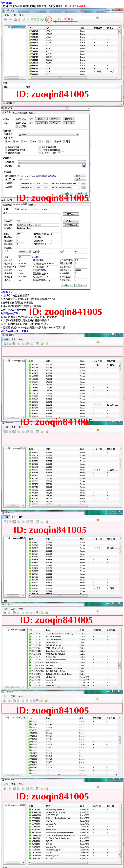124x868 pixels.
Task: Click 选择 button next to MT4安装位置
Action: [x=80, y=176]
